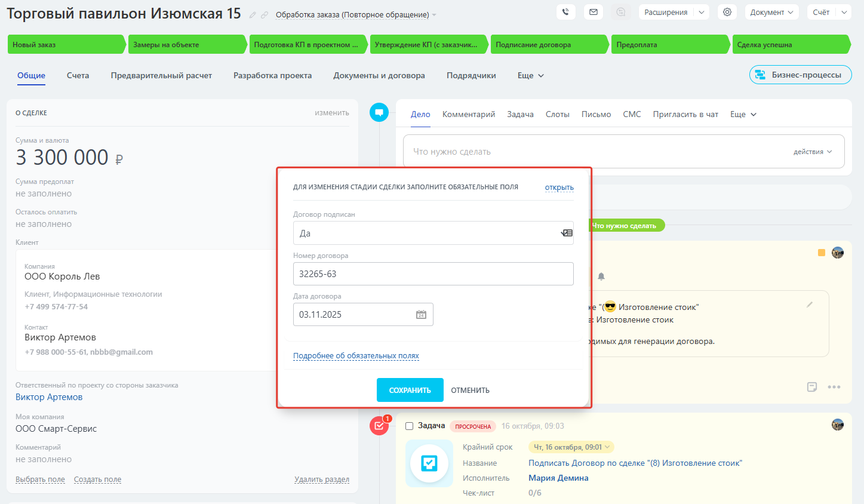Change deadline Чт, 16 октября, 09:01 dropdown

[x=571, y=447]
